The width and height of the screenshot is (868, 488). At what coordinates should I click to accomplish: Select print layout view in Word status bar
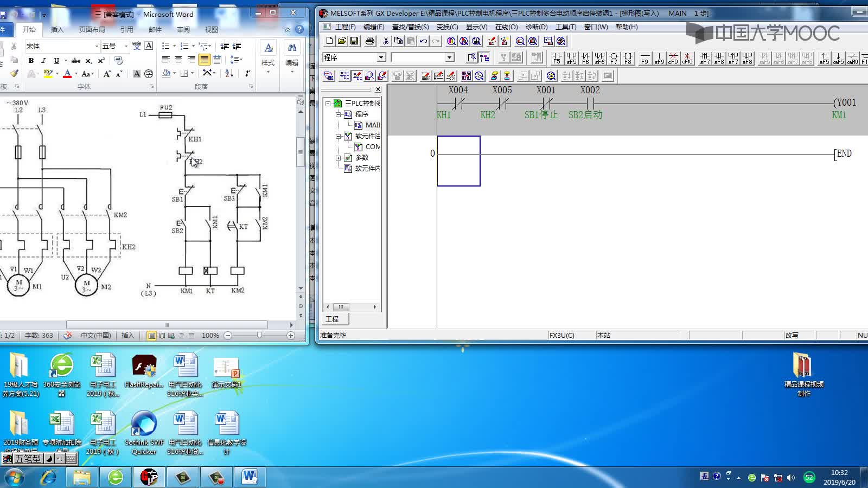coord(152,336)
